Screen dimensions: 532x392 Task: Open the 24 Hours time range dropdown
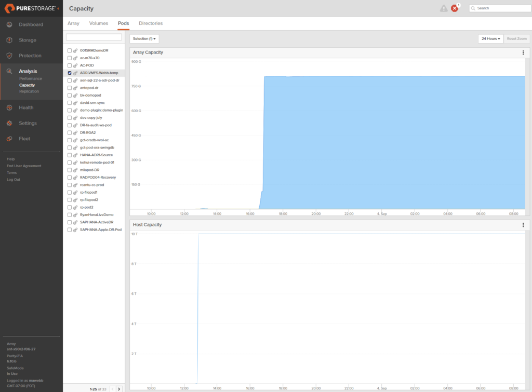[490, 38]
